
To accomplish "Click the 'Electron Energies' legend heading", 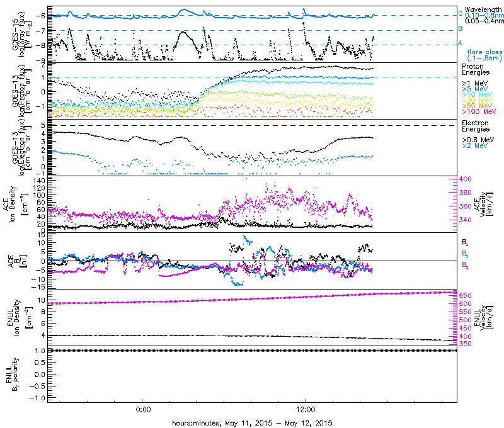I will pos(476,126).
